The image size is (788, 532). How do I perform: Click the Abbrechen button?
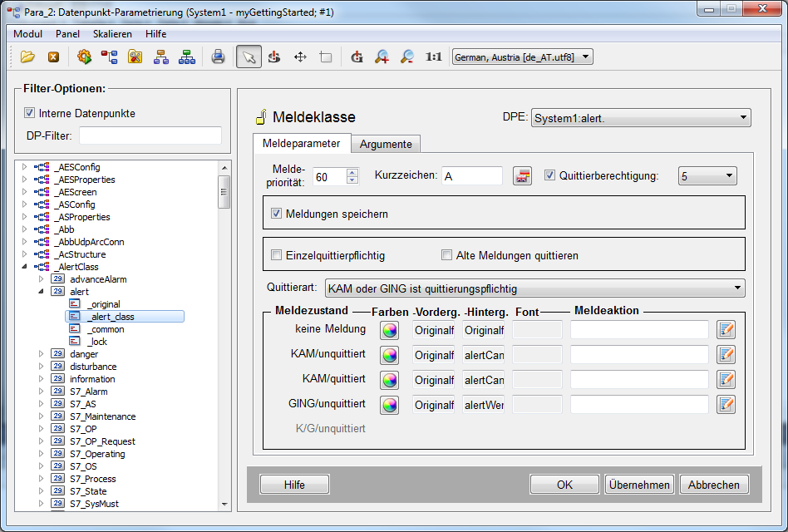[714, 485]
